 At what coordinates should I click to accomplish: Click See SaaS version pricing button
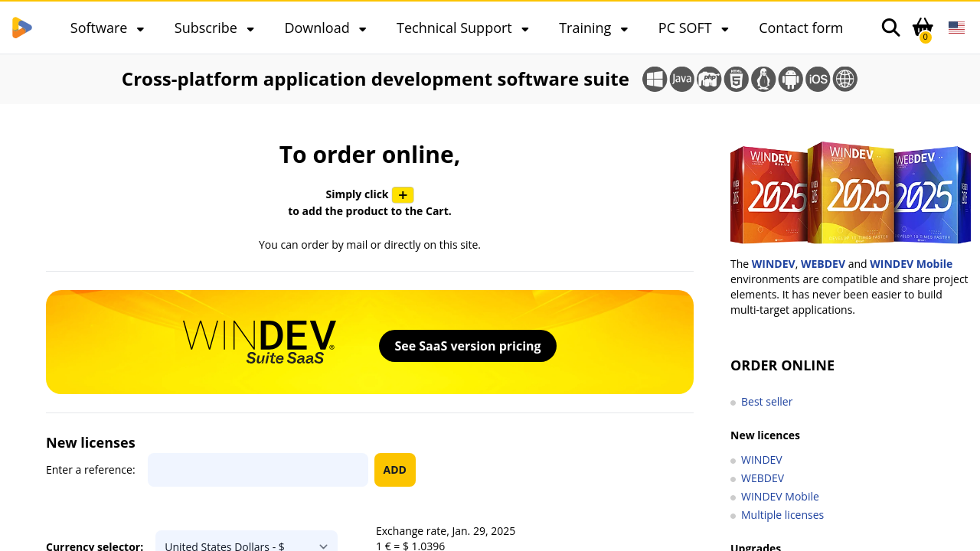[468, 346]
